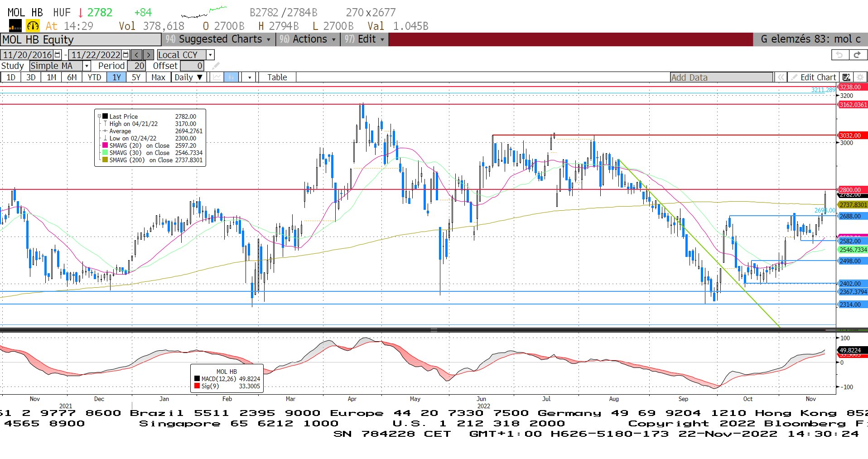The width and height of the screenshot is (868, 459).
Task: Select the 2498.00 blue level label
Action: (x=852, y=261)
